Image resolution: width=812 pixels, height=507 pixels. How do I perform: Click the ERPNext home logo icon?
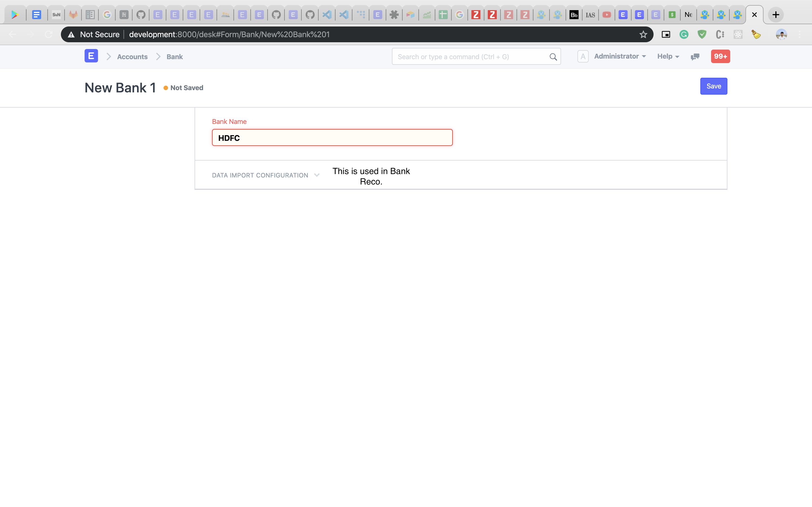(x=91, y=56)
